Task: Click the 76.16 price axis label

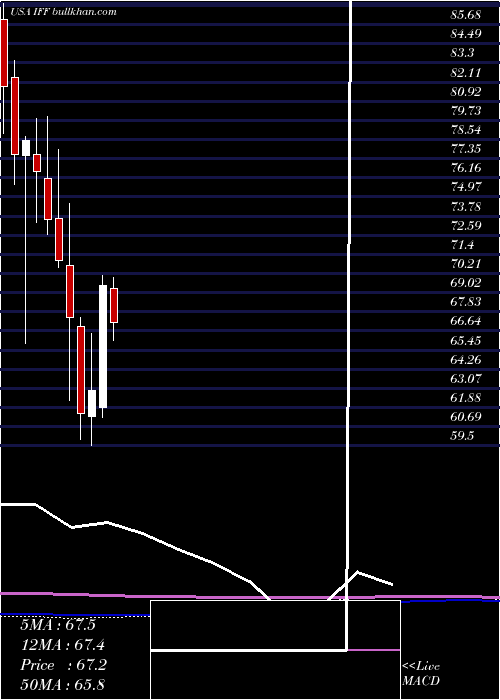Action: 466,168
